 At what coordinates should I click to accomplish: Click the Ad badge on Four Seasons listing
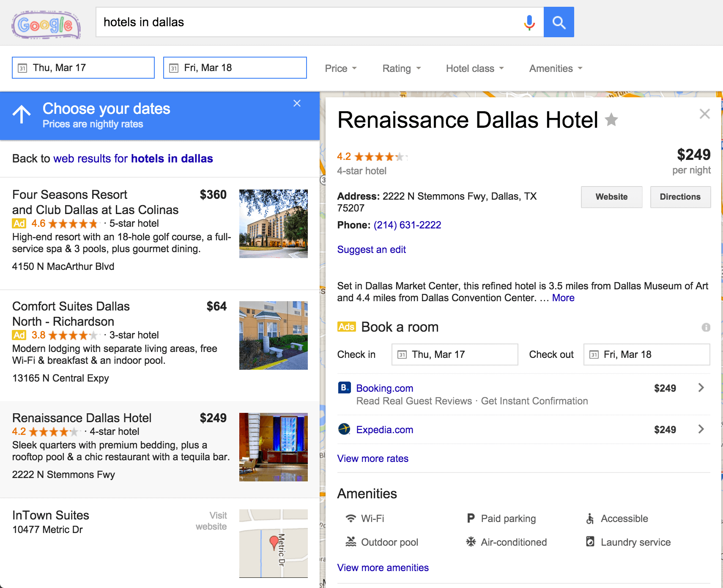19,223
